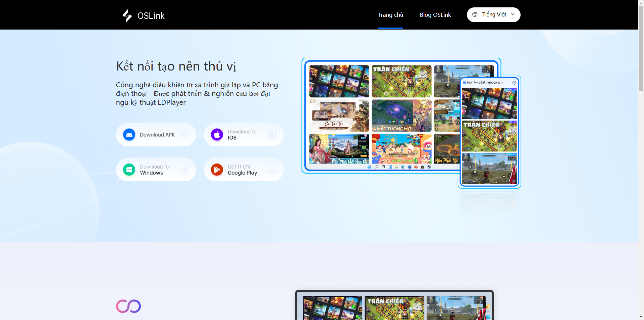Click the globe icon in language selector
The height and width of the screenshot is (320, 644).
(x=475, y=14)
